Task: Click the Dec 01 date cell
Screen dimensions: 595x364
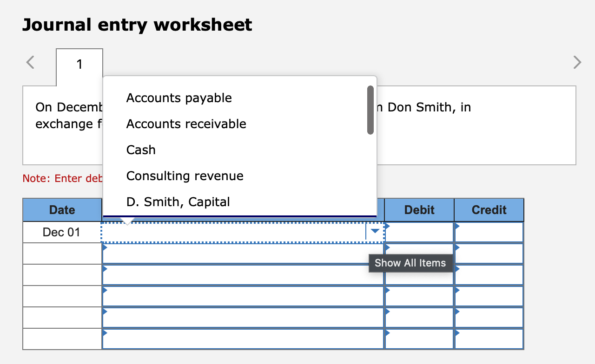Action: click(62, 232)
